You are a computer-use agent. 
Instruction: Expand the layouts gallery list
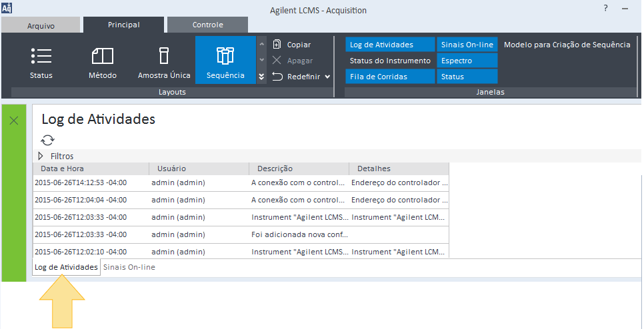pos(261,77)
